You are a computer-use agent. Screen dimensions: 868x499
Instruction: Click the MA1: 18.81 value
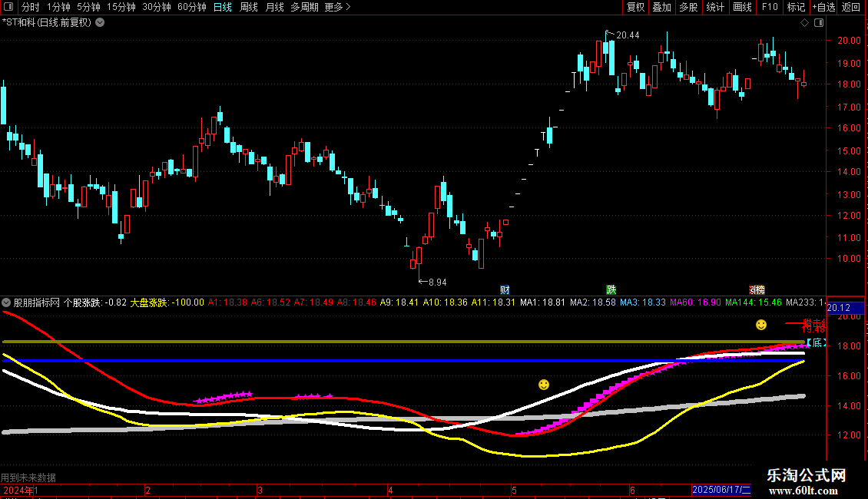coord(543,302)
